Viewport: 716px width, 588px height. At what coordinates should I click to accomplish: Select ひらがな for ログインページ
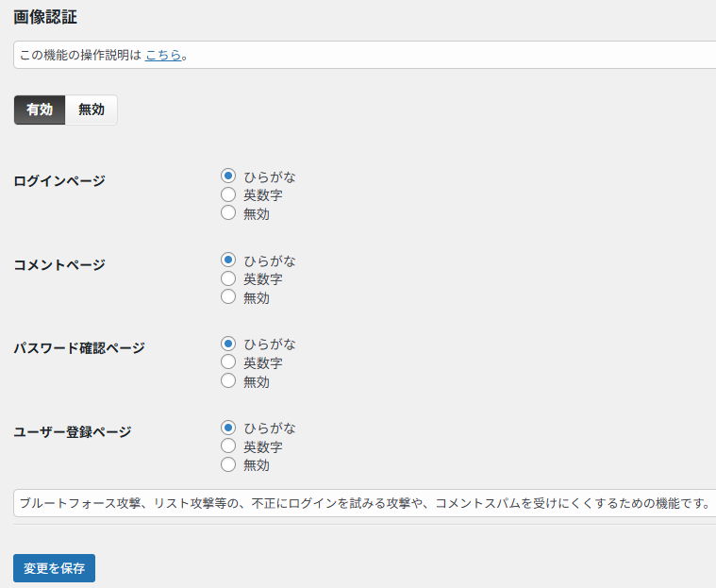pyautogui.click(x=227, y=176)
